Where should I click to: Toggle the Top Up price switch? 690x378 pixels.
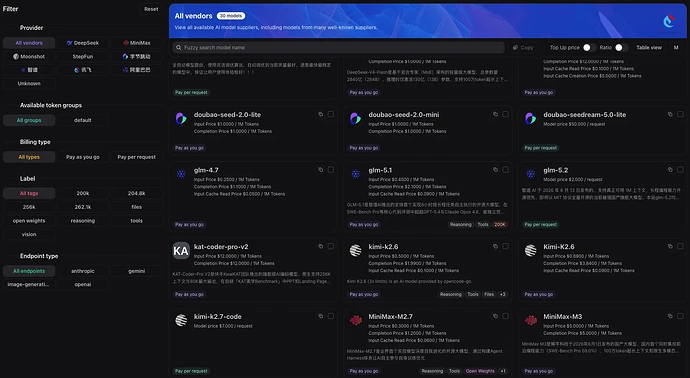click(589, 48)
